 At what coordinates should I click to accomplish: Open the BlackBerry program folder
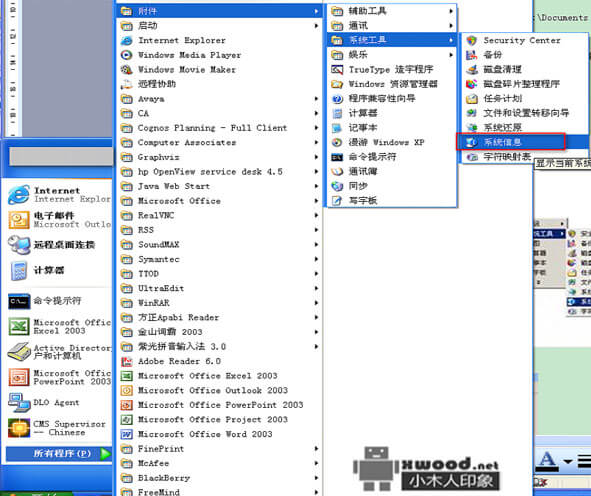[x=219, y=478]
